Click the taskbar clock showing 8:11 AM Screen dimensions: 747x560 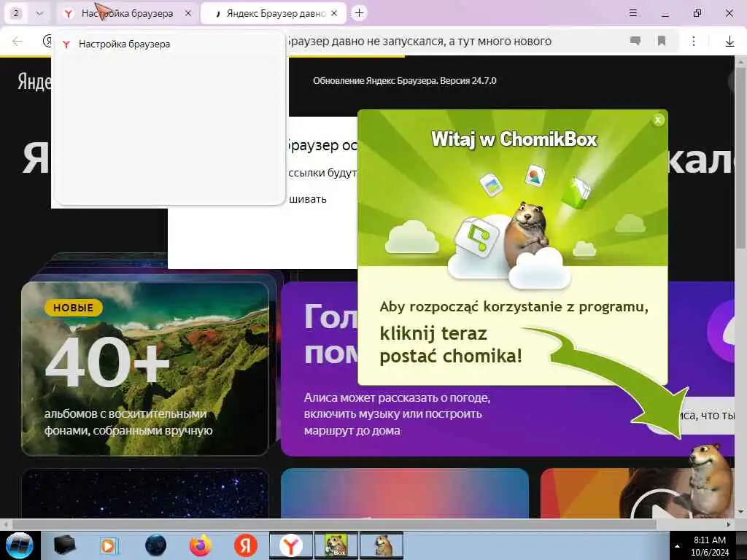coord(710,546)
